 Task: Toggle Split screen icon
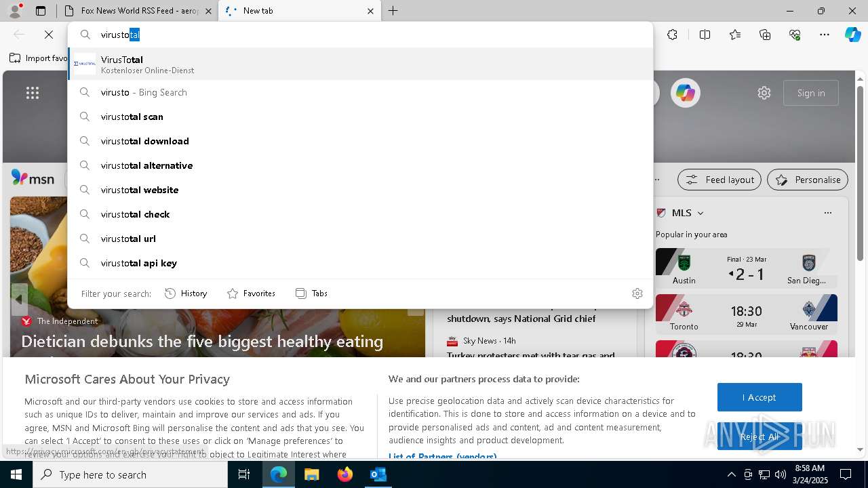coord(705,35)
